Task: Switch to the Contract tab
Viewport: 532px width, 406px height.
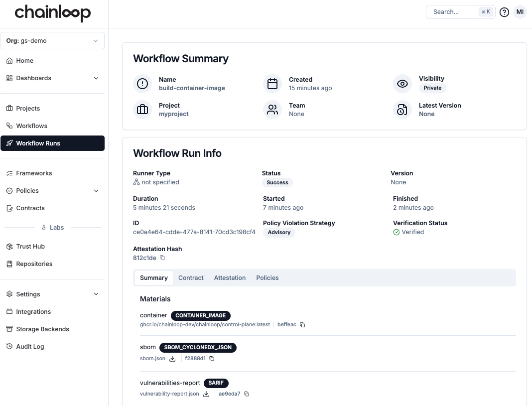Action: tap(191, 278)
